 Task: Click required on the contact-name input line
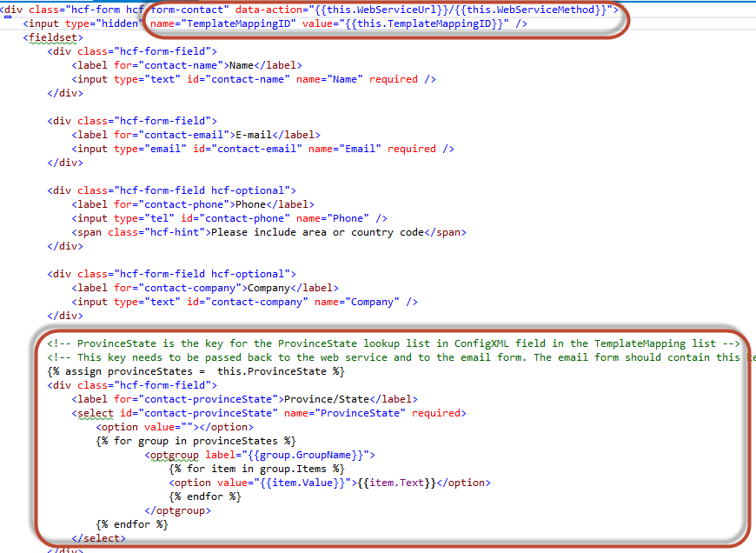point(394,79)
